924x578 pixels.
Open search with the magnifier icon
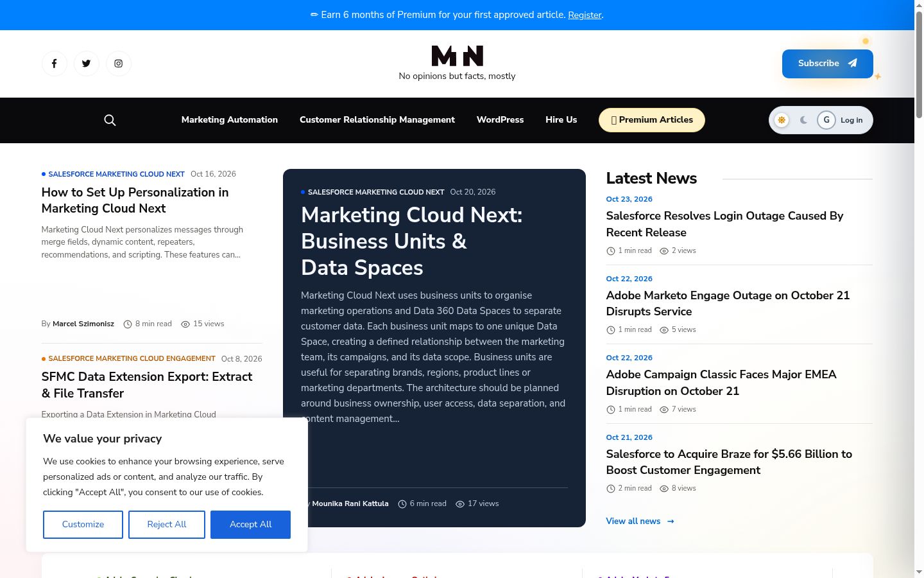point(110,120)
